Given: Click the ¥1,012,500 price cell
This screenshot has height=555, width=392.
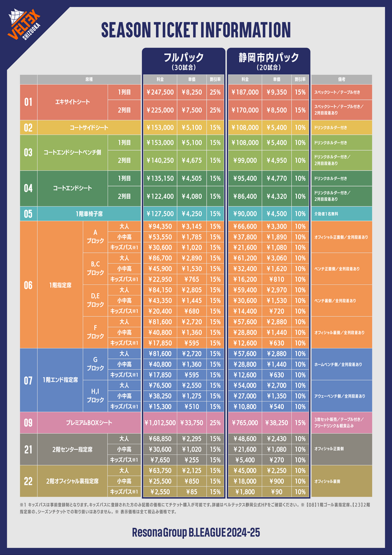Looking at the screenshot, I should tap(159, 423).
